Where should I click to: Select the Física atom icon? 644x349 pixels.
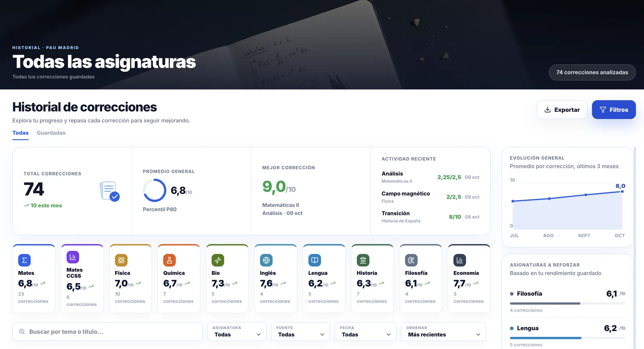tap(121, 260)
